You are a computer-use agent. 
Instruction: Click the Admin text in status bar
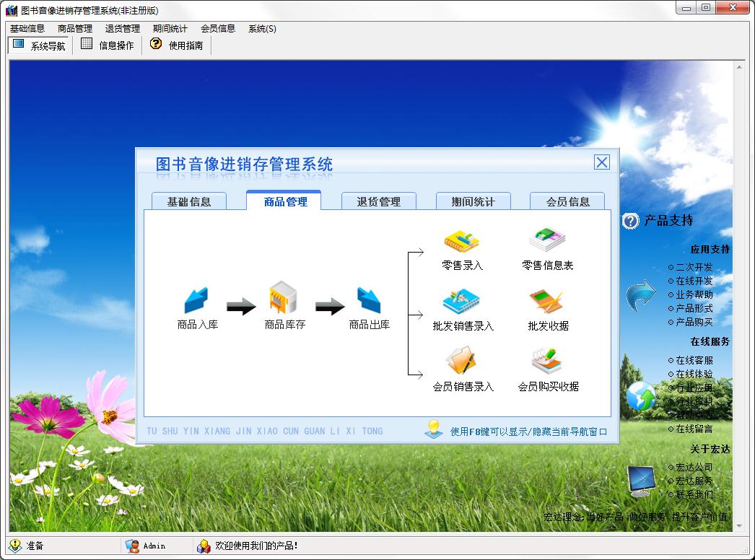pos(154,546)
